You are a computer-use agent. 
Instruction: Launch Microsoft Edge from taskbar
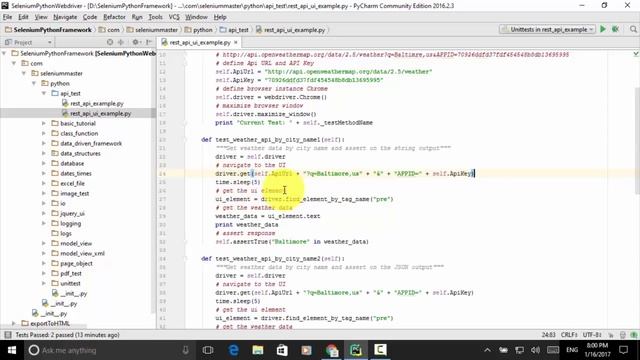click(x=233, y=350)
